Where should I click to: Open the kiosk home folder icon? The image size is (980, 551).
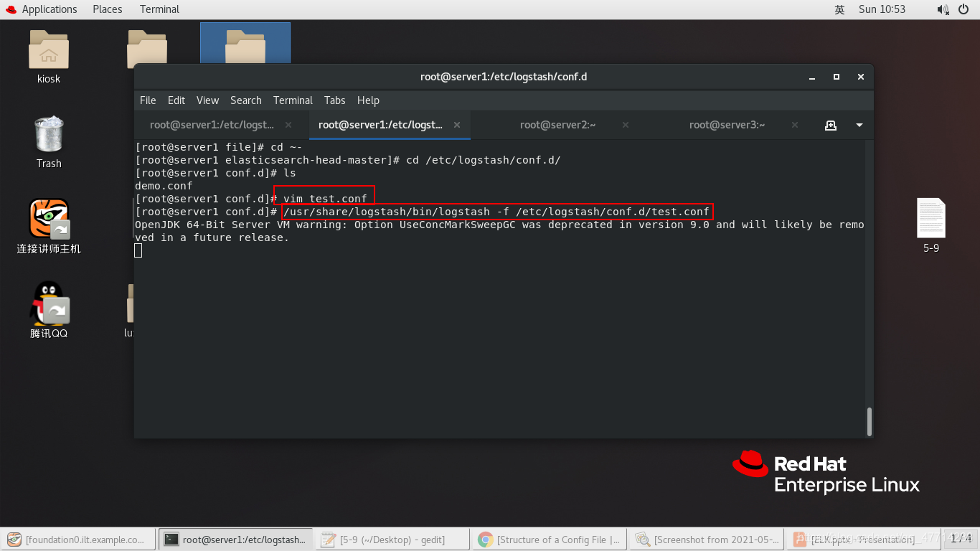tap(49, 50)
